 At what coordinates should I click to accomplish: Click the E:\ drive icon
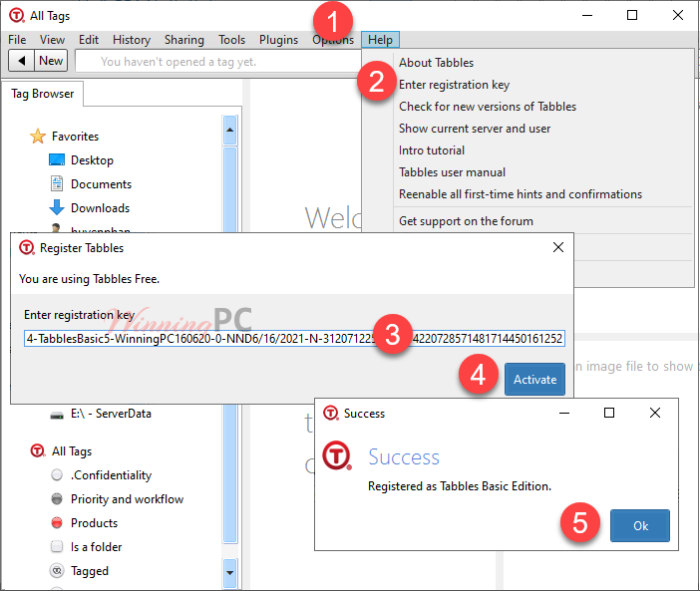[57, 416]
